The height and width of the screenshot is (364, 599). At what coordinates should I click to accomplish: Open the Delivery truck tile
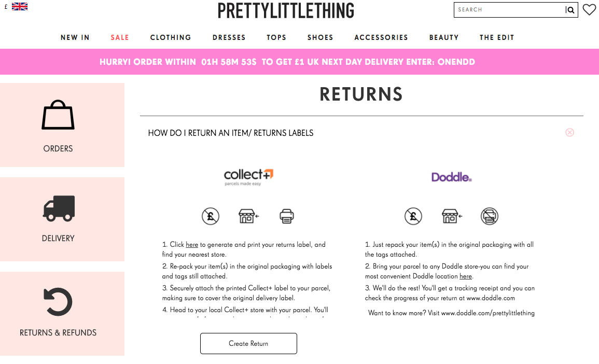[x=62, y=219]
